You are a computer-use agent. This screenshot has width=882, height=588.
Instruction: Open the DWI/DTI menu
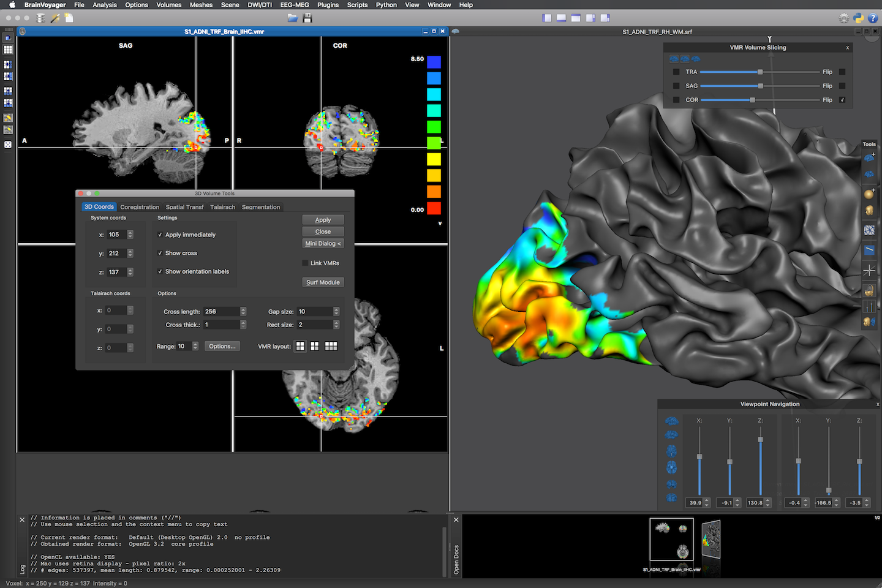click(260, 5)
